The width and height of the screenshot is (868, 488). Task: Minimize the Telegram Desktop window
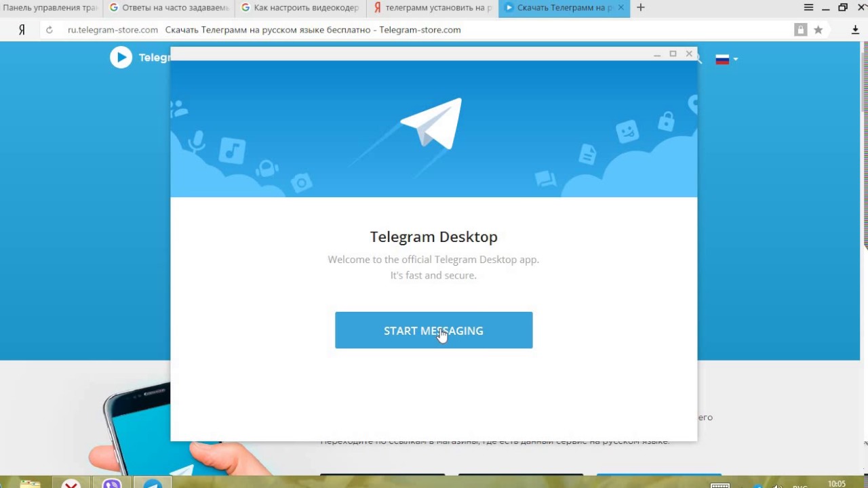(x=656, y=54)
